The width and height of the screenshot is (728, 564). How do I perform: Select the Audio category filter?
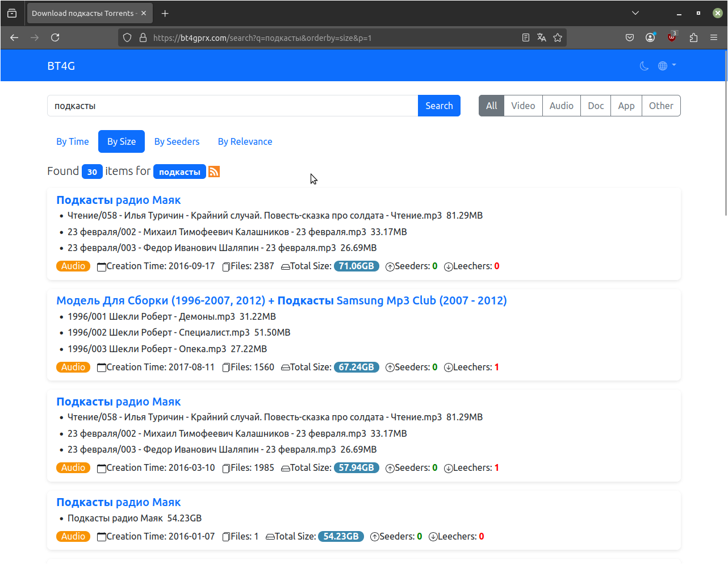[x=562, y=106]
